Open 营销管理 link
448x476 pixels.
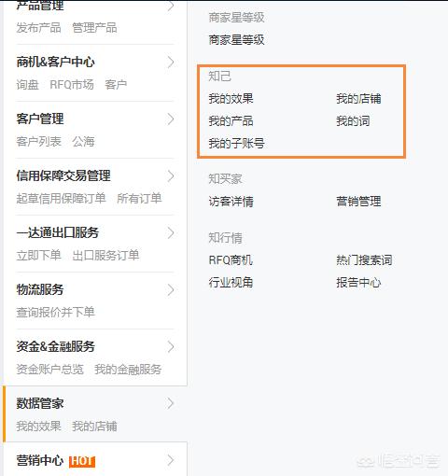[358, 202]
